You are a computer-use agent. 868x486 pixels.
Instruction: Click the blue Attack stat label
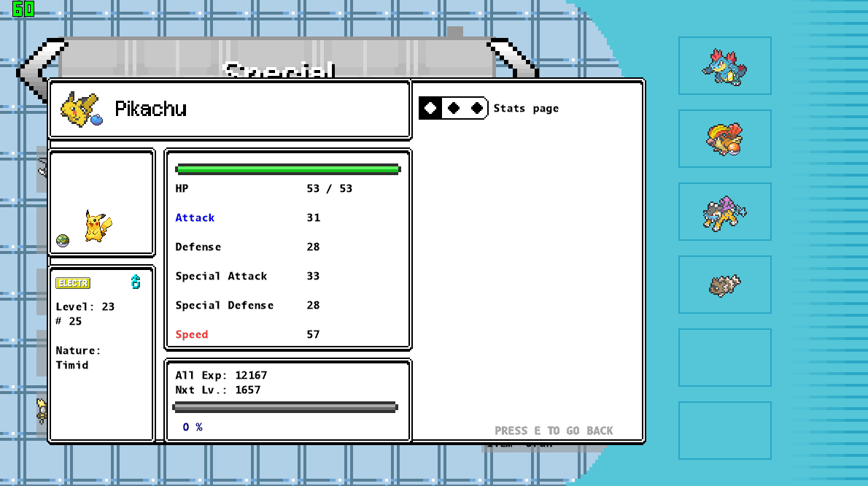tap(195, 217)
